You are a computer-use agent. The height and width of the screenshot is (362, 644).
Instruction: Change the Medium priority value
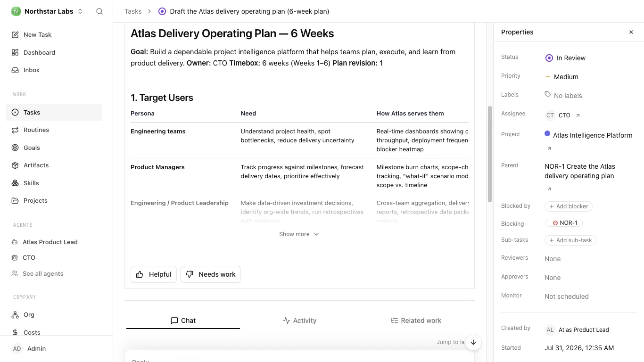[561, 77]
